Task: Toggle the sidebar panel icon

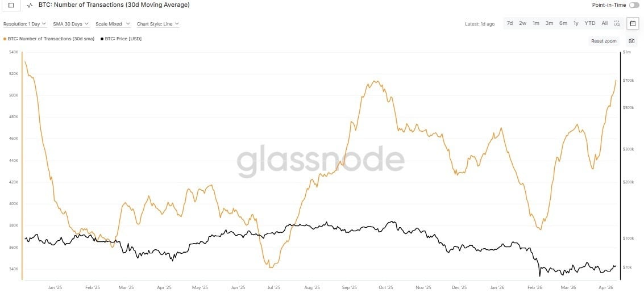Action: click(x=11, y=5)
